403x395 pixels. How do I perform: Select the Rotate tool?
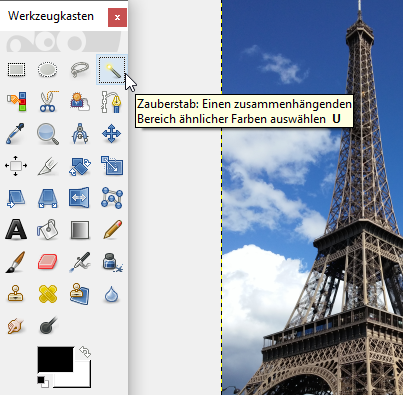point(80,166)
